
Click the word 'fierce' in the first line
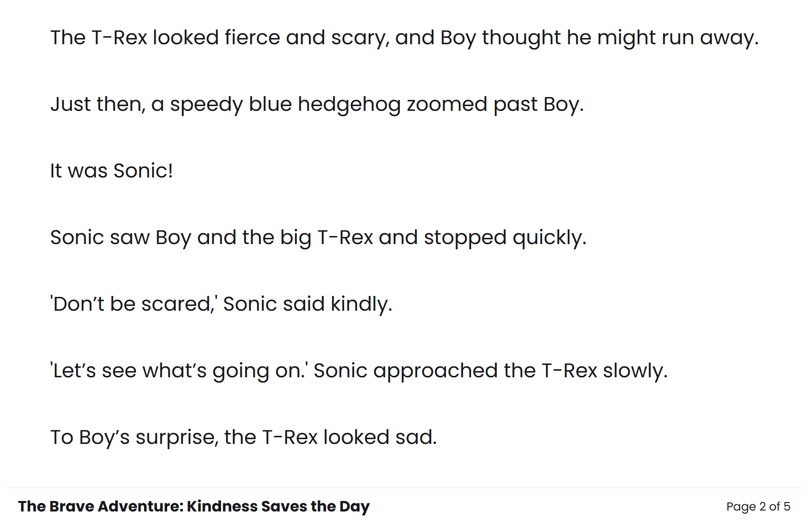[x=252, y=38]
